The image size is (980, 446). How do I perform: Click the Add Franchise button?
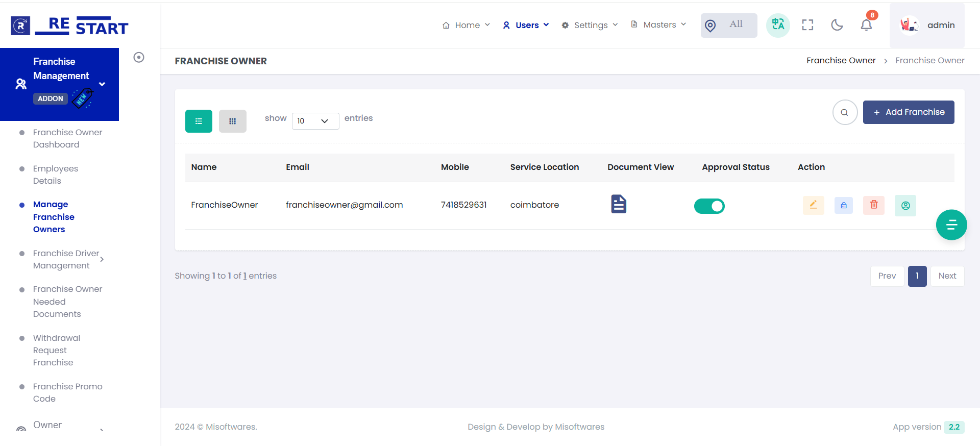(908, 112)
